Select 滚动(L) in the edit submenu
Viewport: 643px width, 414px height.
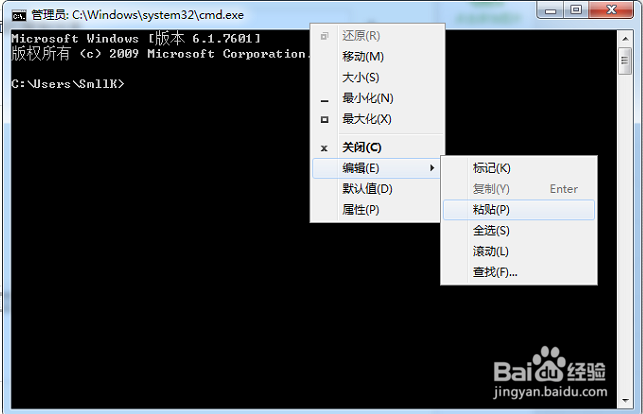tap(519, 251)
